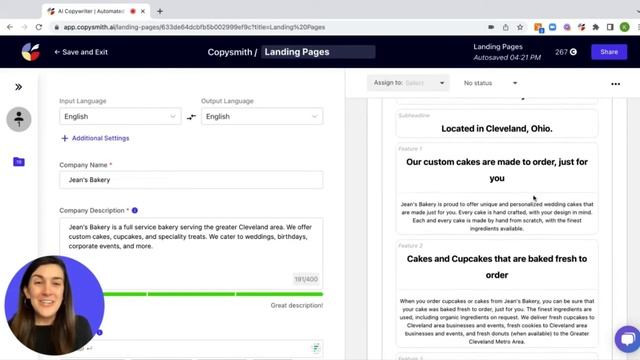The image size is (640, 360).
Task: Click the Copysmith extension icon in toolbar
Action: [x=581, y=27]
